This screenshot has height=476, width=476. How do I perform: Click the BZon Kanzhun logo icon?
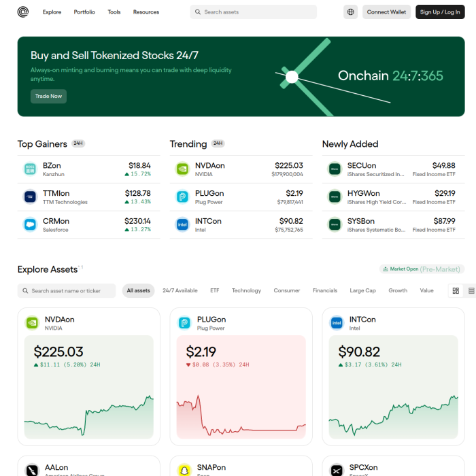click(x=30, y=169)
